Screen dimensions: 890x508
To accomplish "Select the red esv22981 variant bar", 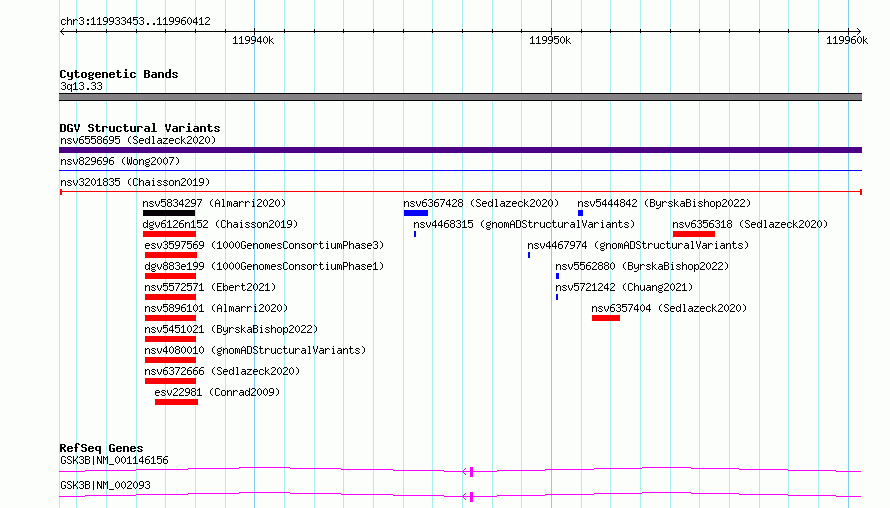I will point(177,402).
